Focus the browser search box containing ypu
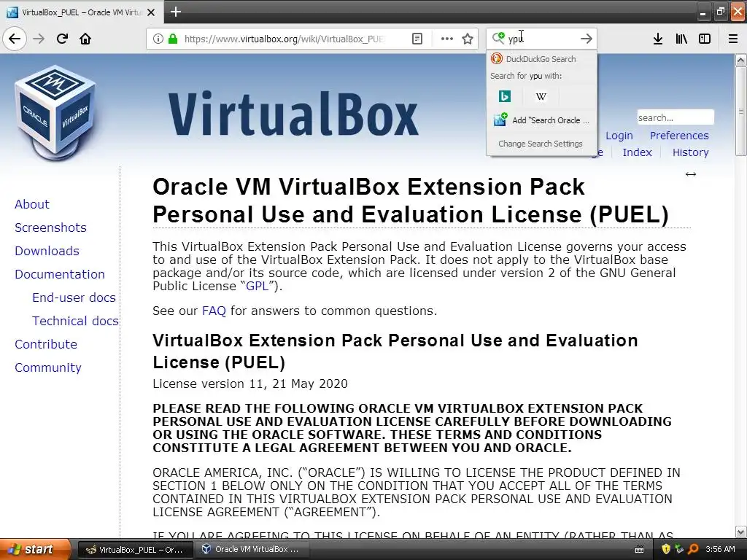 (x=542, y=39)
